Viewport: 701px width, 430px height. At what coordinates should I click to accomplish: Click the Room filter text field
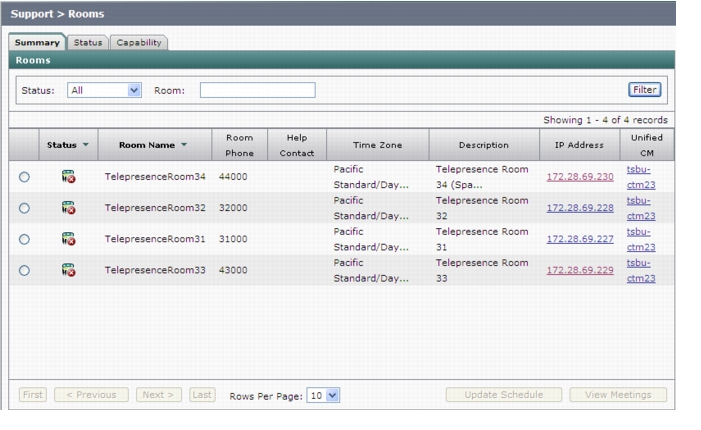258,90
